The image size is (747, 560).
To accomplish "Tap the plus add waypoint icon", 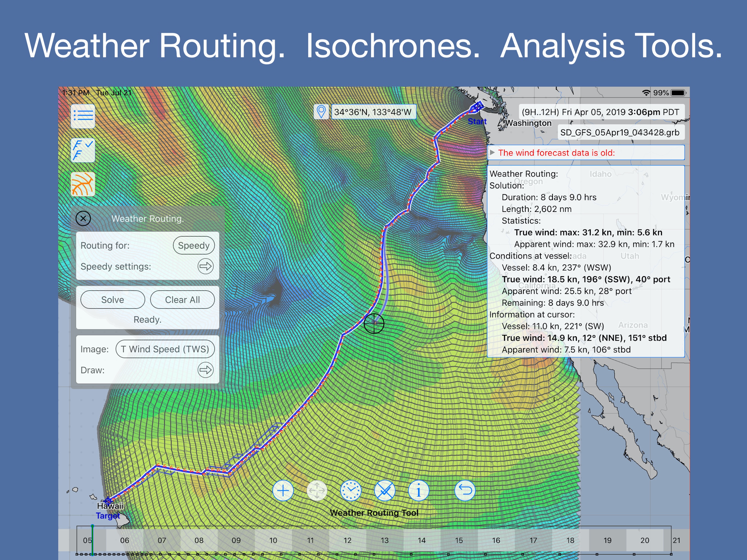I will tap(283, 491).
